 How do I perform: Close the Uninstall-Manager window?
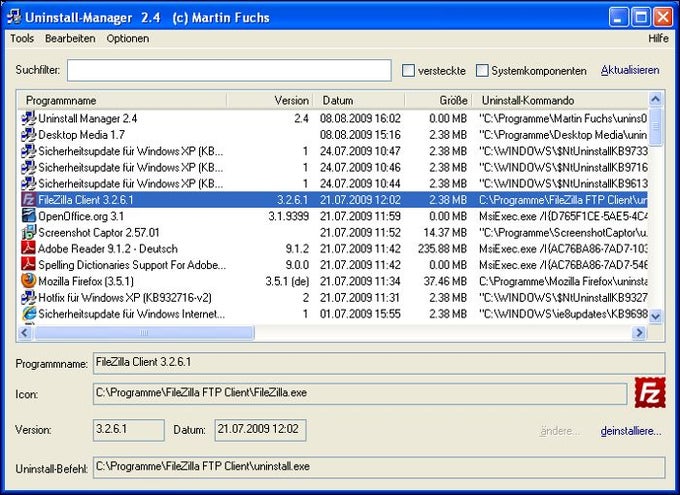coord(663,17)
